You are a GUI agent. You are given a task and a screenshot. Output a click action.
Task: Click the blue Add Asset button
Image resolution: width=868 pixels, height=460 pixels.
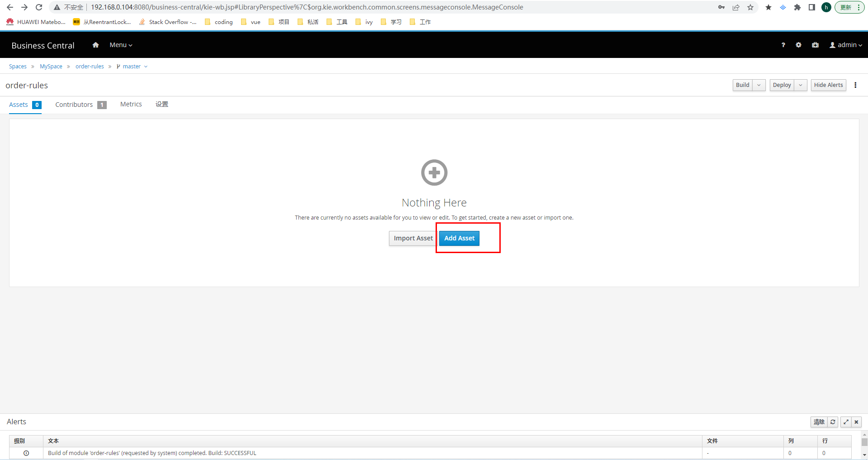[459, 238]
